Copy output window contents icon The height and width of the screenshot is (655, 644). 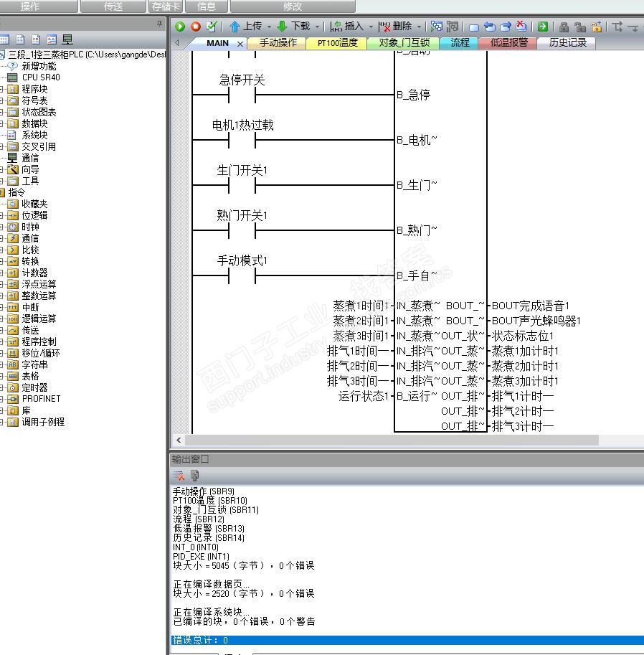click(x=194, y=476)
